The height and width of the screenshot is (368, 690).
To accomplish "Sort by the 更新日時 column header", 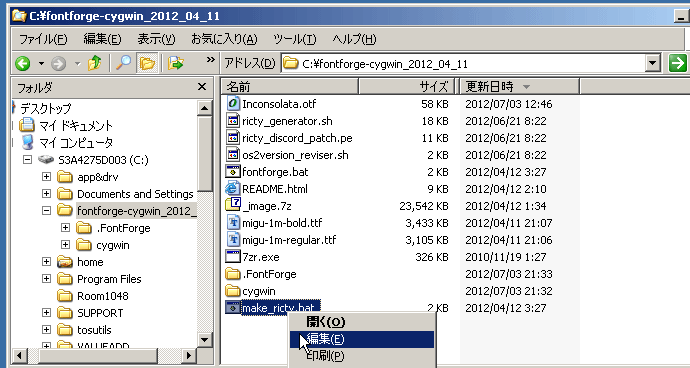I will point(519,87).
